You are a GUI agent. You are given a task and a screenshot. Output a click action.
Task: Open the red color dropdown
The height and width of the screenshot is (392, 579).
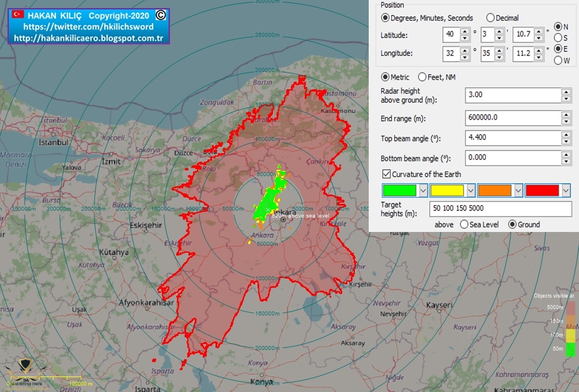(x=566, y=191)
